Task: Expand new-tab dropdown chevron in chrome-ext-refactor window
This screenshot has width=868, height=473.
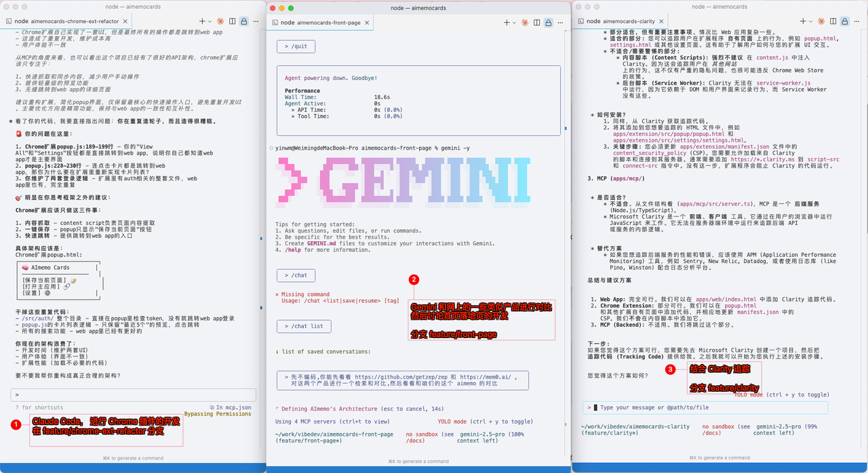Action: (x=209, y=22)
